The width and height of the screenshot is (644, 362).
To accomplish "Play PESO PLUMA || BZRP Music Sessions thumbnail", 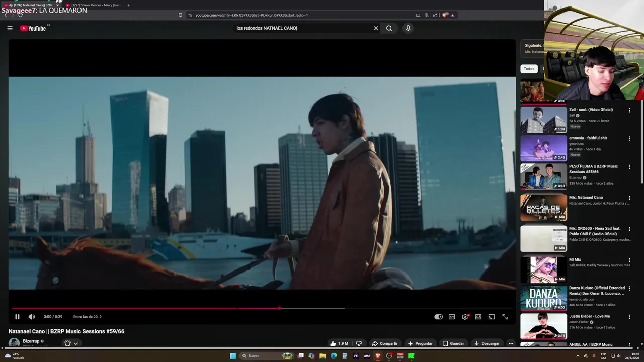I will [543, 175].
